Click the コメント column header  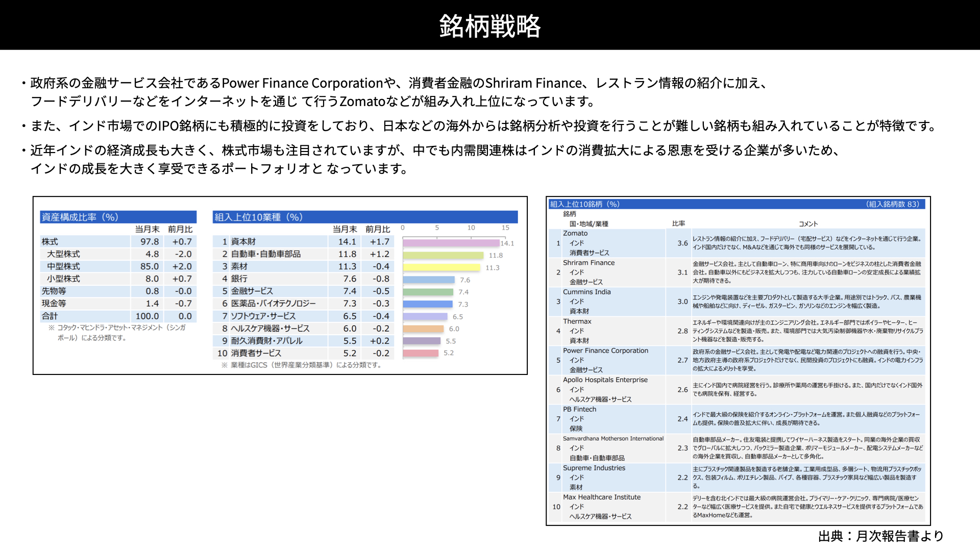click(x=808, y=224)
